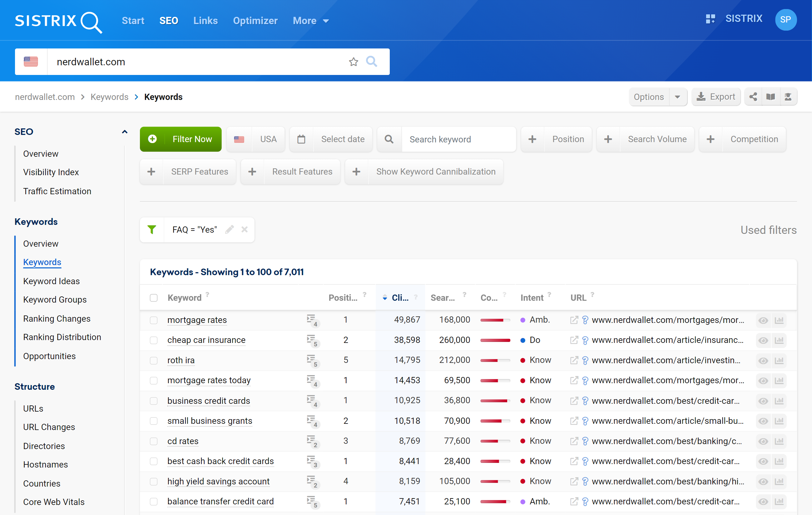The image size is (812, 515).
Task: Expand the SEO section in sidebar
Action: point(124,131)
